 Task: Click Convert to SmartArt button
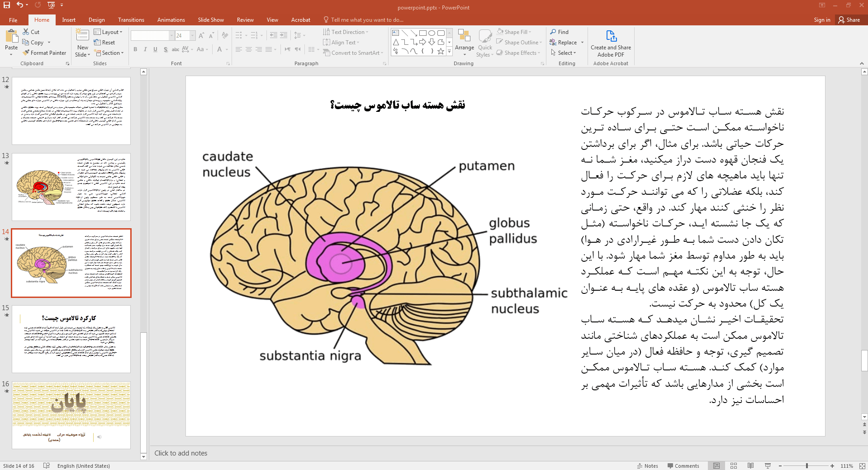pos(353,53)
